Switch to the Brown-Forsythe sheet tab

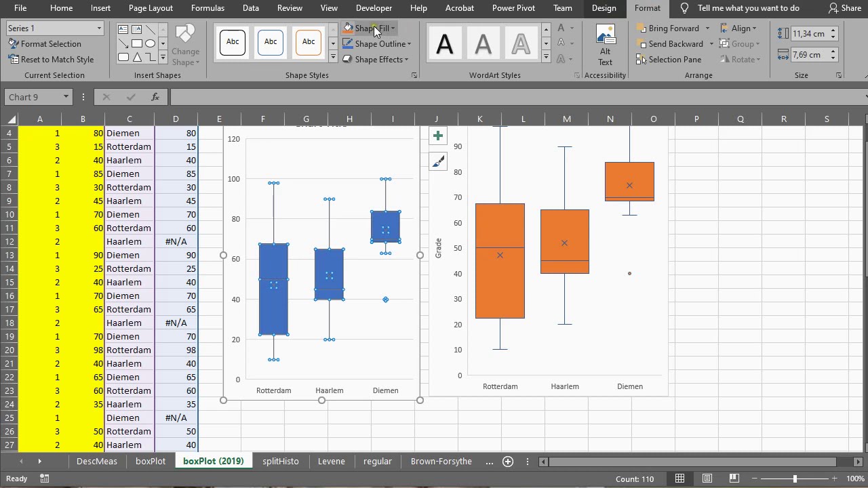(x=441, y=461)
